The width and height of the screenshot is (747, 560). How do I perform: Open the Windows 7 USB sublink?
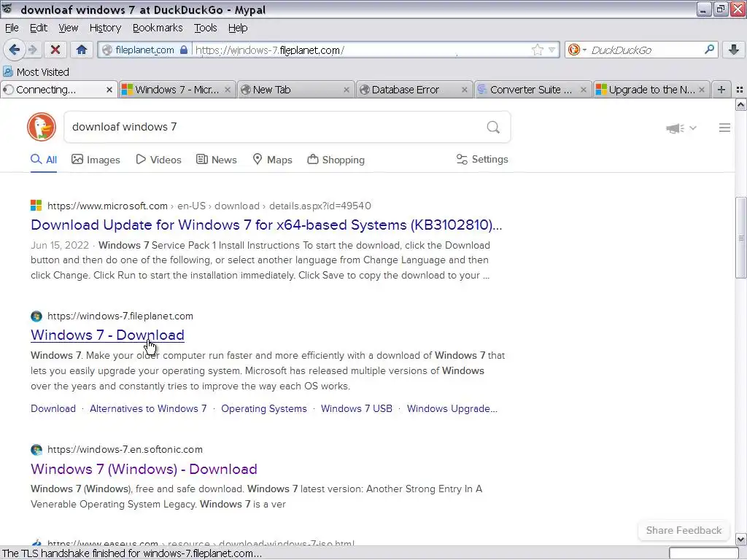pyautogui.click(x=357, y=408)
